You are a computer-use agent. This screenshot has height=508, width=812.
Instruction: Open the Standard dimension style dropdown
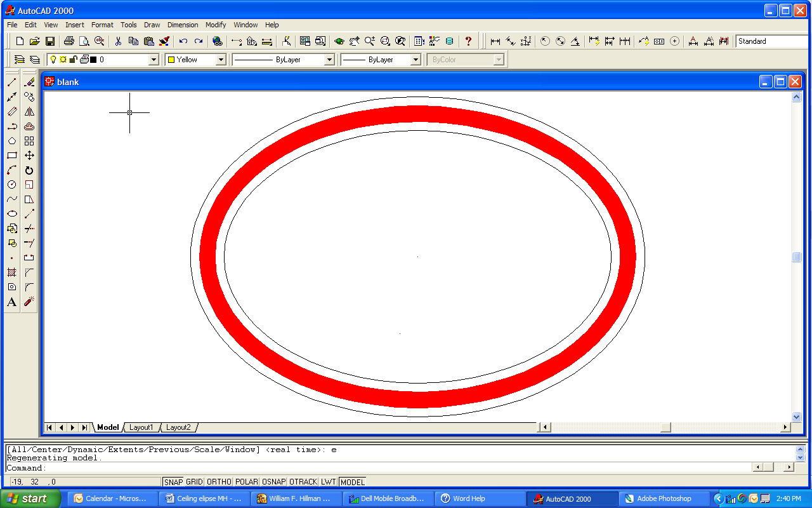point(773,41)
